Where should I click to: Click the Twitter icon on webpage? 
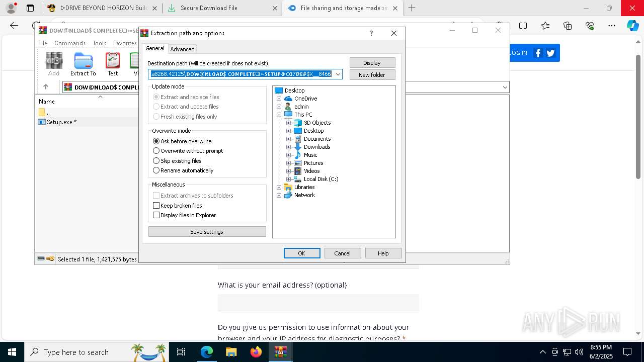coord(550,53)
